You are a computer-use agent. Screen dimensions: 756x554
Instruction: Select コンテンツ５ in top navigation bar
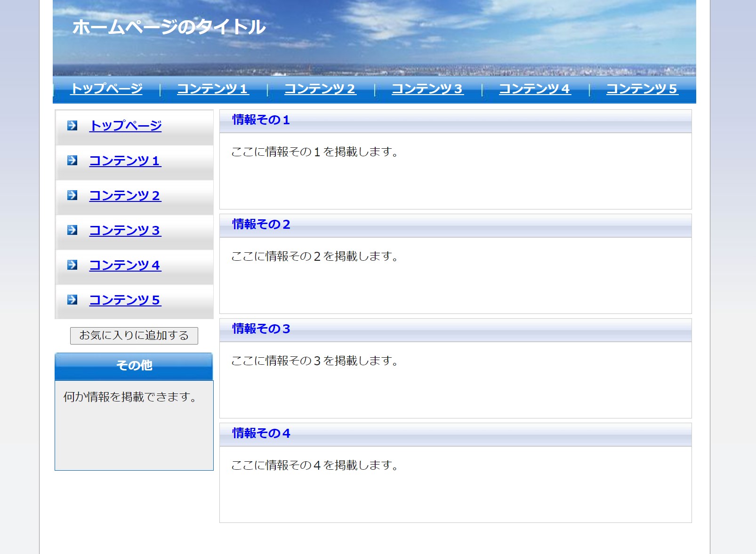point(642,88)
